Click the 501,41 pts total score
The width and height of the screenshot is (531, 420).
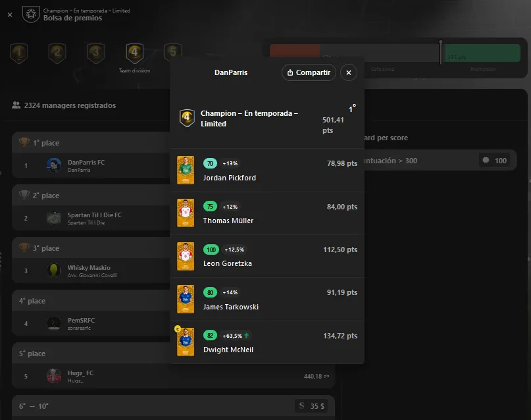point(333,125)
